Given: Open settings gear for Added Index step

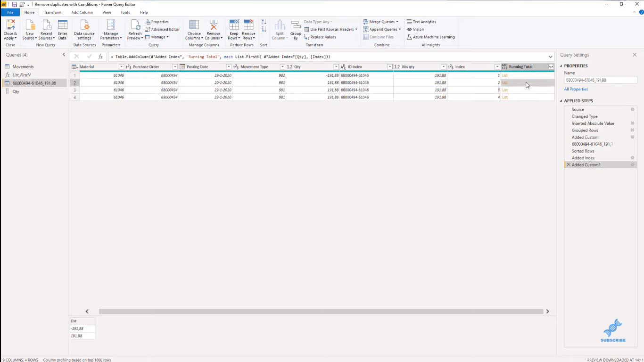Looking at the screenshot, I should tap(633, 158).
